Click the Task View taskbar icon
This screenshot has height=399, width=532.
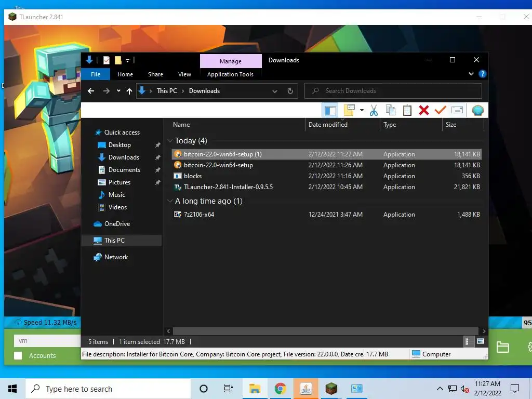coord(229,389)
